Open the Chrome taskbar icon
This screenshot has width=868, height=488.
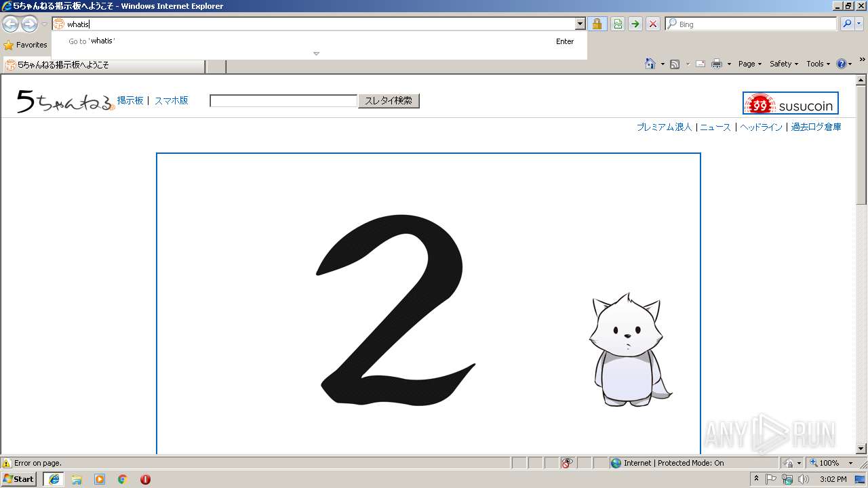tap(123, 479)
